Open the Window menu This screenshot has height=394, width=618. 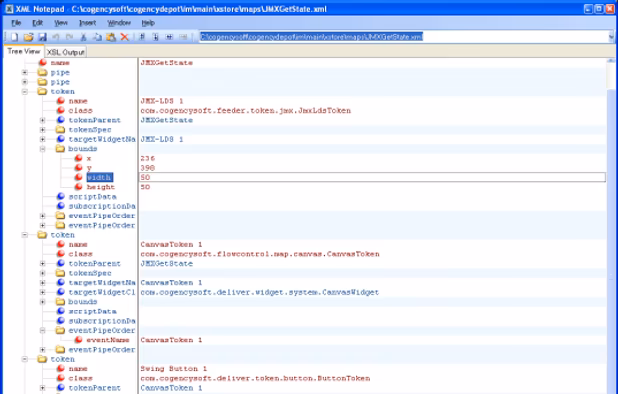pyautogui.click(x=119, y=23)
